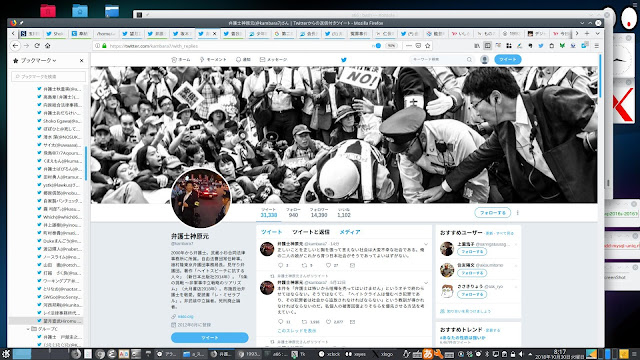Click the search magnifier icon in Twitter header

(469, 60)
